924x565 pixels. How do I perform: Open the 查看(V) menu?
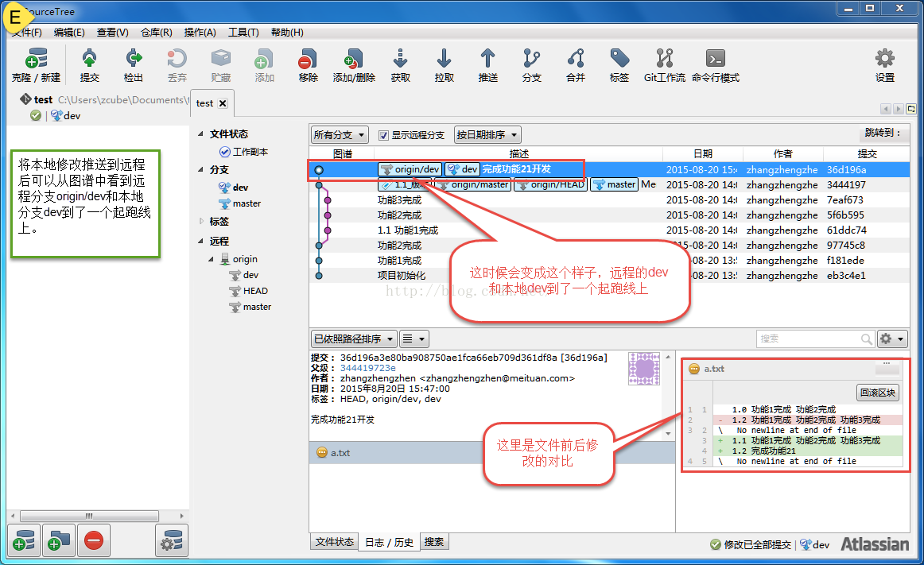[113, 33]
